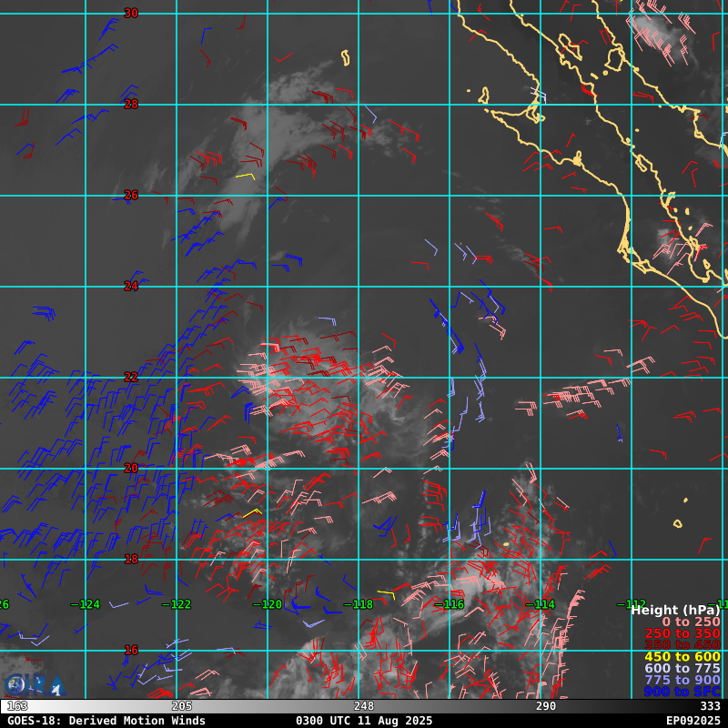The image size is (728, 728).
Task: Click the latitude label 16
Action: [x=131, y=650]
